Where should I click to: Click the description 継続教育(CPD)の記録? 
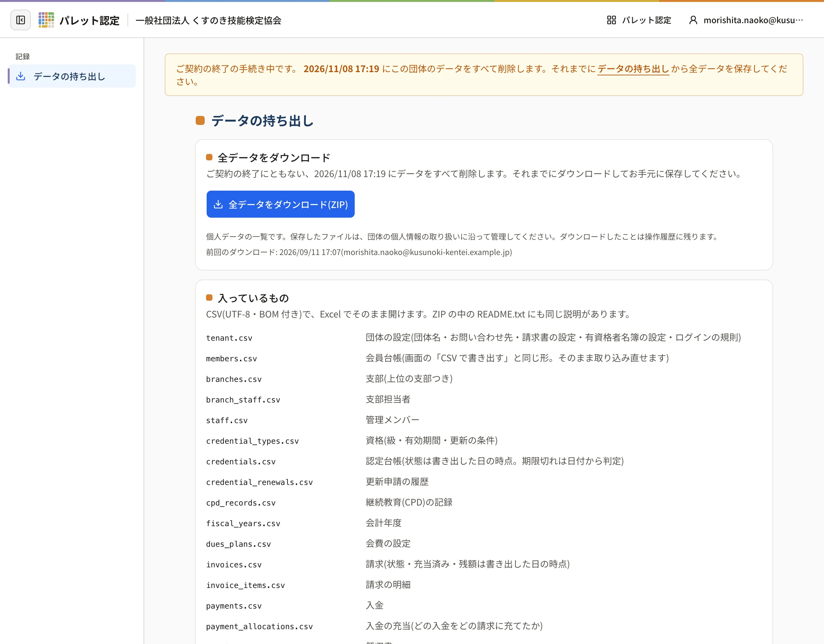click(409, 502)
